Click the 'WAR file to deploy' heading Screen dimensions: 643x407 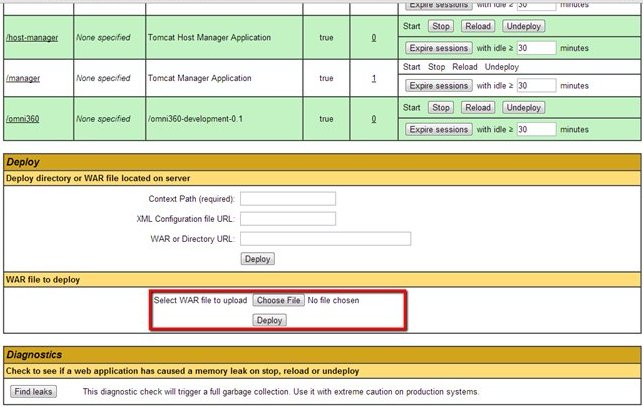43,280
